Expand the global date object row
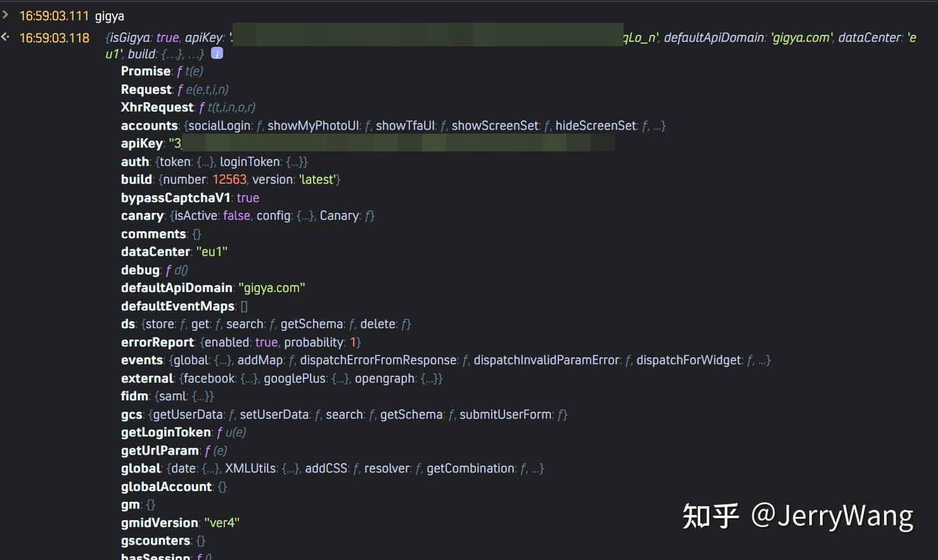938x560 pixels. 332,468
